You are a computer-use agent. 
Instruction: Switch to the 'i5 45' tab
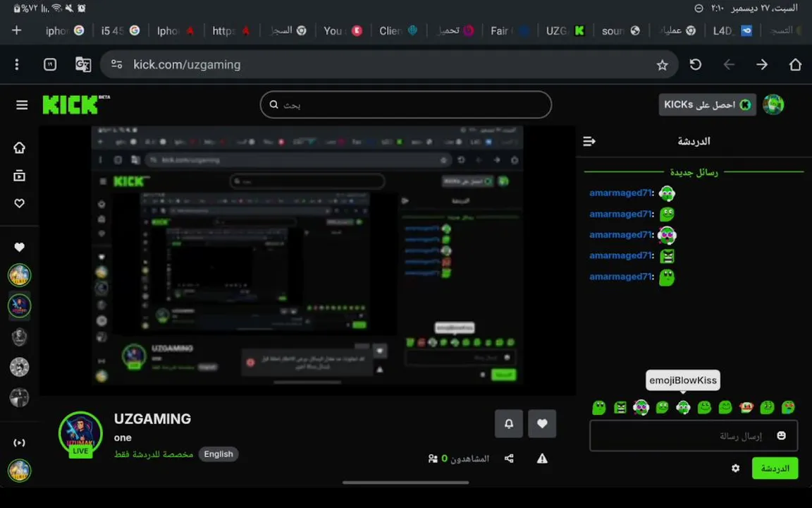tap(120, 30)
